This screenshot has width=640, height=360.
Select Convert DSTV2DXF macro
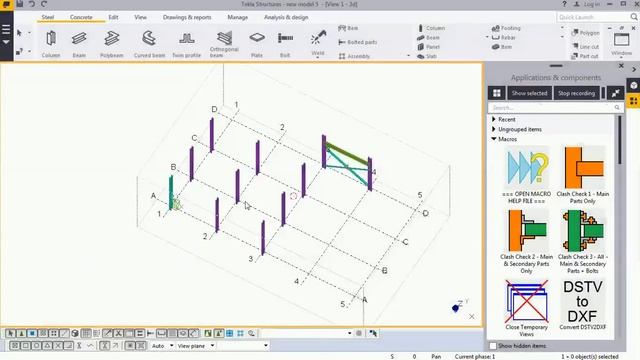(x=582, y=304)
